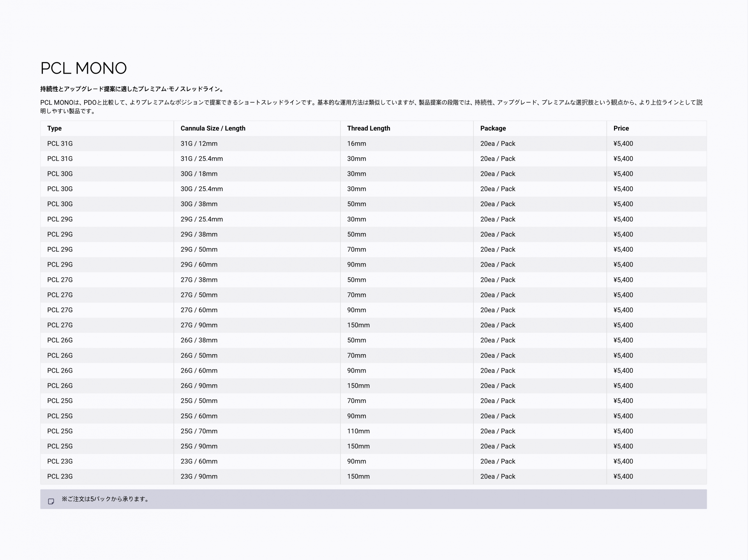
Task: Click the Type column header
Action: click(x=107, y=128)
